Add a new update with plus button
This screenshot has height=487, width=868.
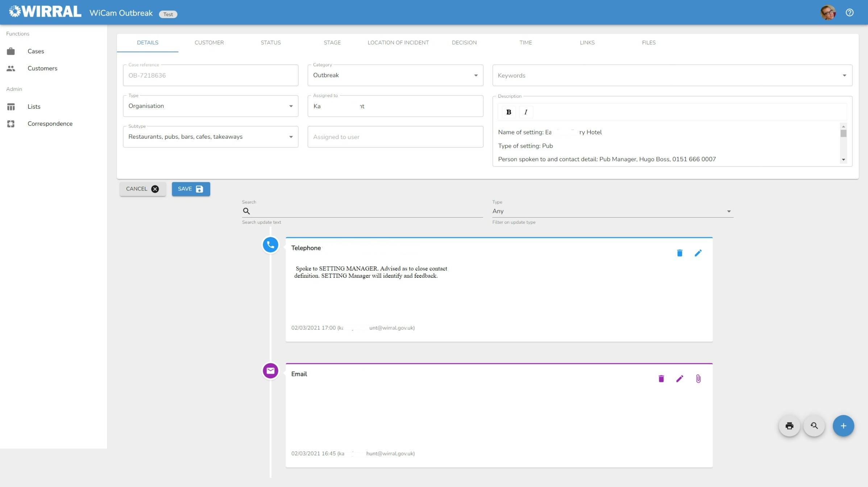843,425
